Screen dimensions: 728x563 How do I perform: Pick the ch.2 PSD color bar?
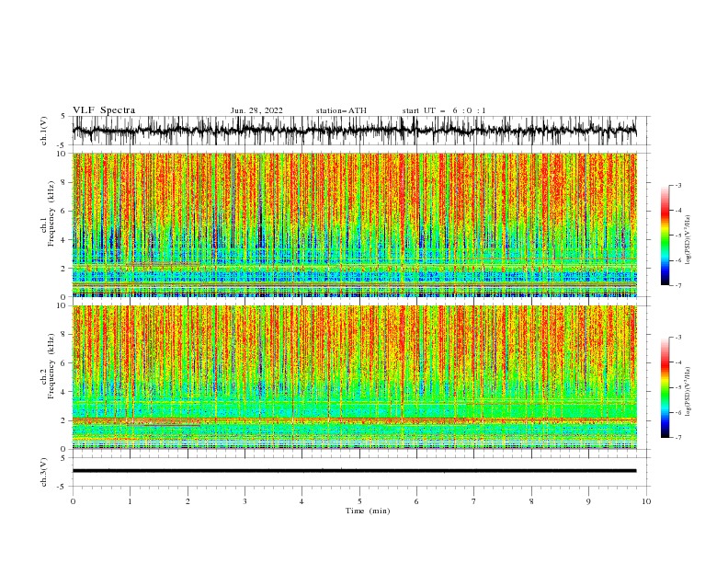[x=665, y=387]
